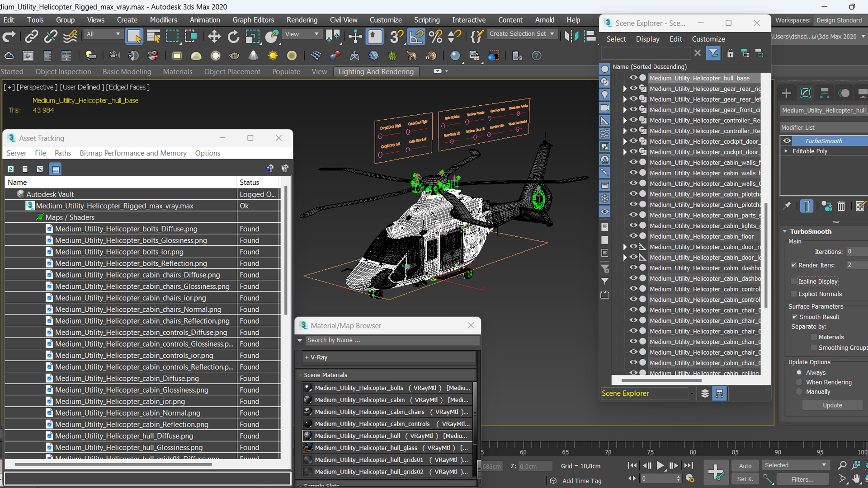This screenshot has height=488, width=868.
Task: Click the Pan View hand icon
Action: tap(856, 479)
